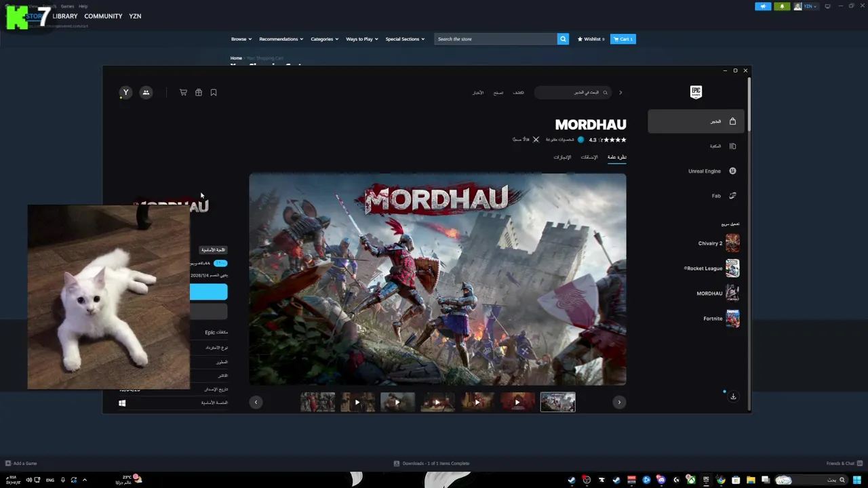Click the Steam Home breadcrumb link

coord(236,58)
